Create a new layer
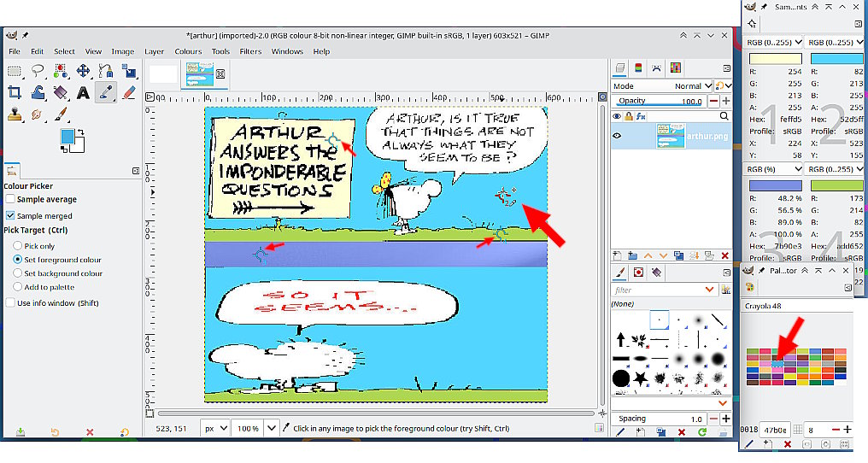868x463 pixels. pyautogui.click(x=617, y=255)
